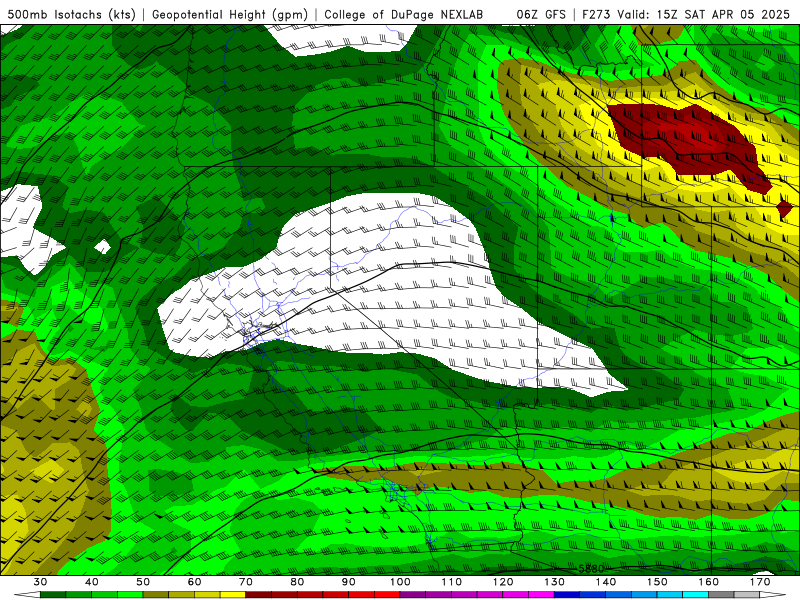800x600 pixels.
Task: Click the right arrow end of the colorbar
Action: point(773,595)
